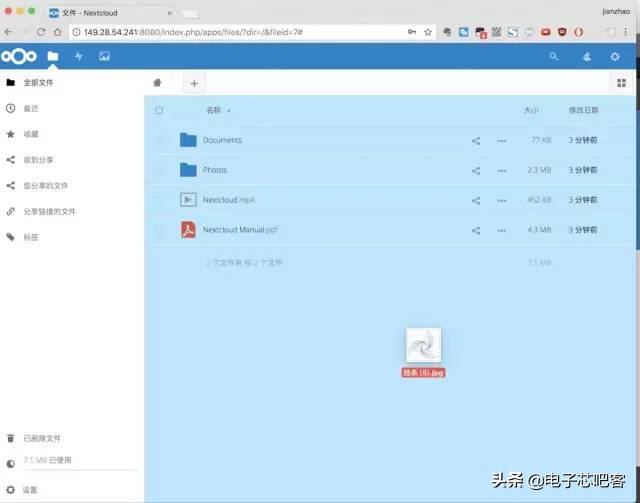Share Nextcloud Manual.pdf file
Image resolution: width=640 pixels, height=503 pixels.
coord(476,231)
